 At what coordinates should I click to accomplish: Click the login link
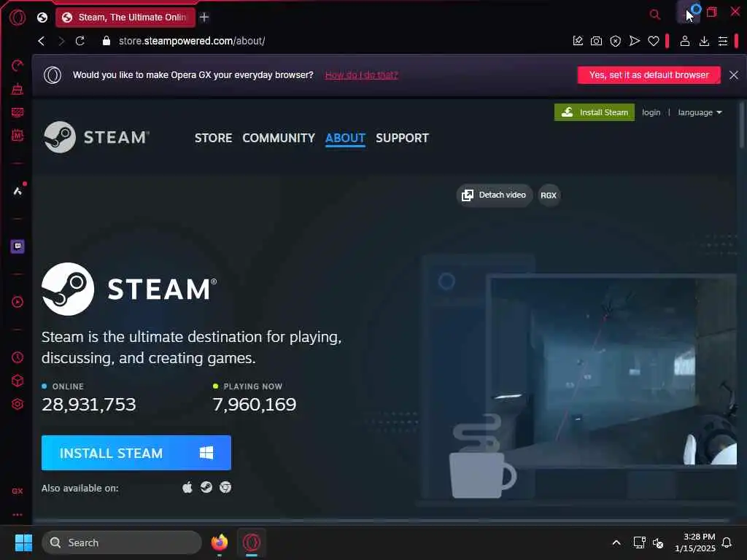pyautogui.click(x=651, y=112)
